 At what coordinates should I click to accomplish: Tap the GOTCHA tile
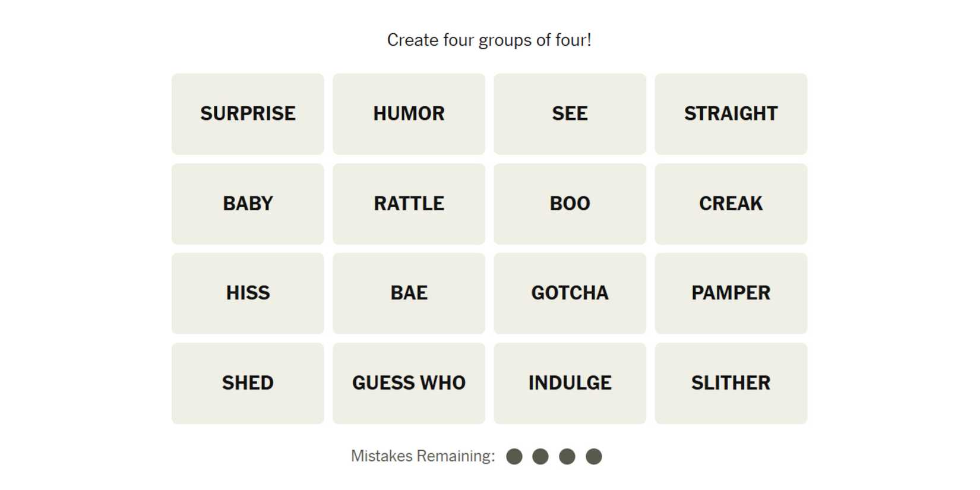click(x=570, y=293)
